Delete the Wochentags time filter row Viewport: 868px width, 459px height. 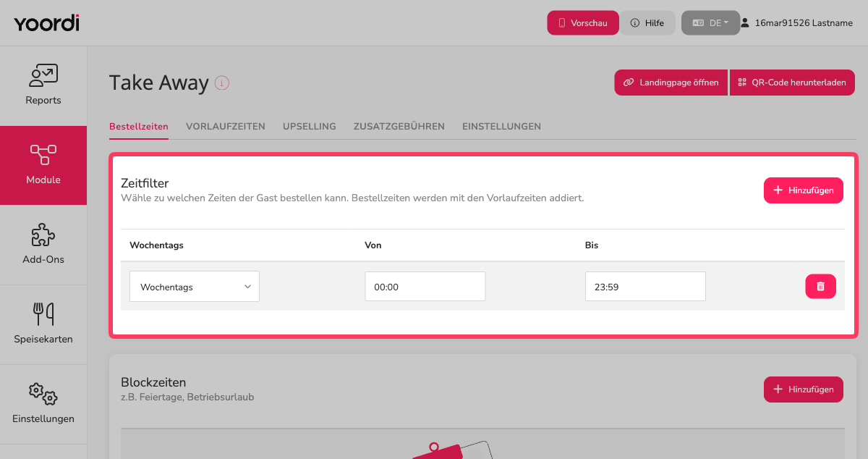(820, 287)
